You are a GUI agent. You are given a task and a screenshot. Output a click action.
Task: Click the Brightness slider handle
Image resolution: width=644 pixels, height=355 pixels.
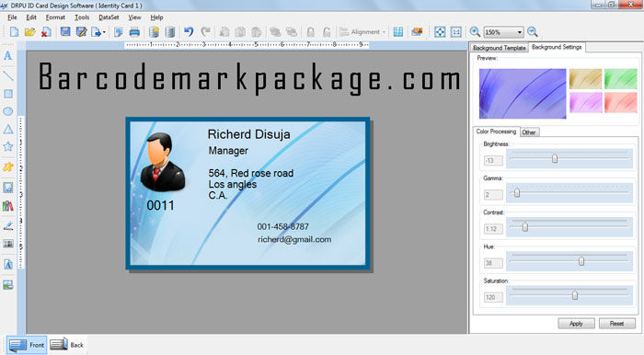555,158
